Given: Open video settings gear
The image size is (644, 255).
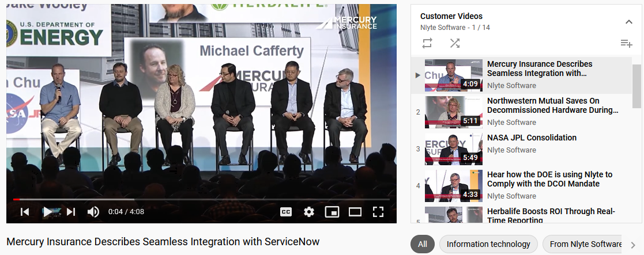Looking at the screenshot, I should pos(309,212).
